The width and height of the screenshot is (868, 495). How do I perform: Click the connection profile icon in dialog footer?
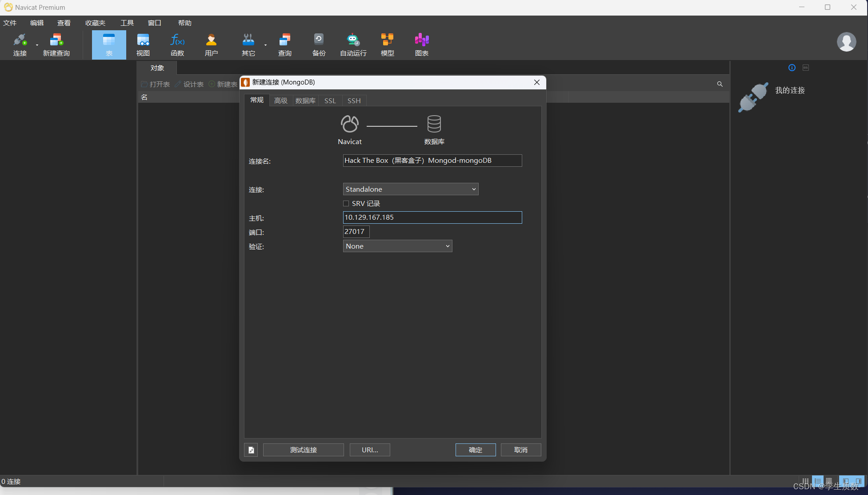pyautogui.click(x=251, y=450)
